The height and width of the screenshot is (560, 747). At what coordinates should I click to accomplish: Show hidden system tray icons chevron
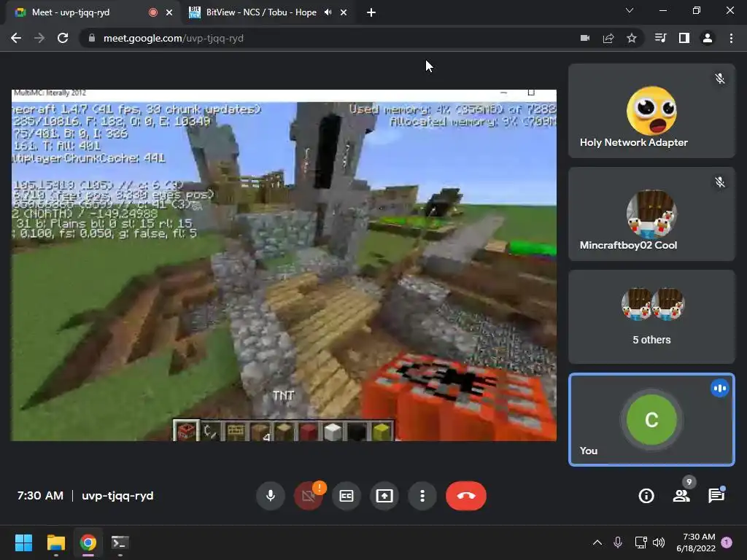coord(597,542)
